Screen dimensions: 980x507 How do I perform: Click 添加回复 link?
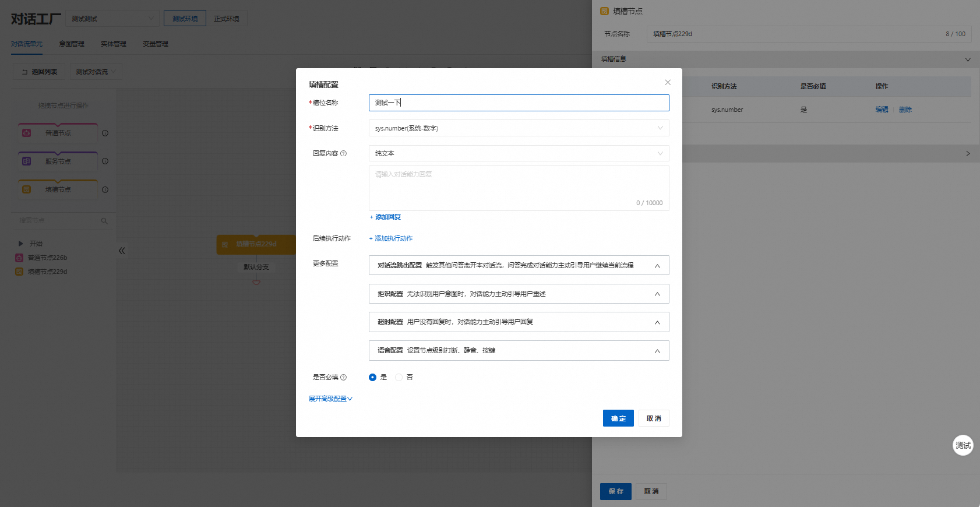click(x=385, y=217)
